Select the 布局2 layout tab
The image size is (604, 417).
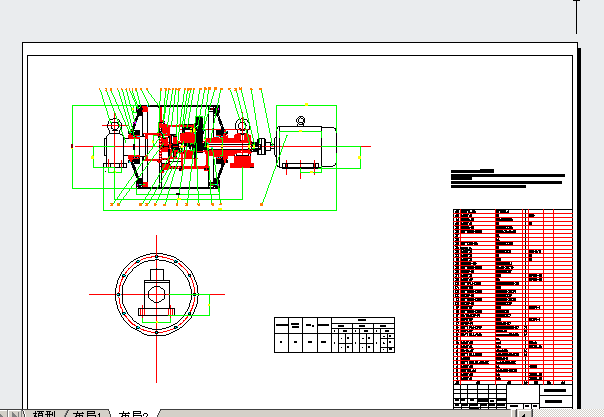[x=134, y=414]
